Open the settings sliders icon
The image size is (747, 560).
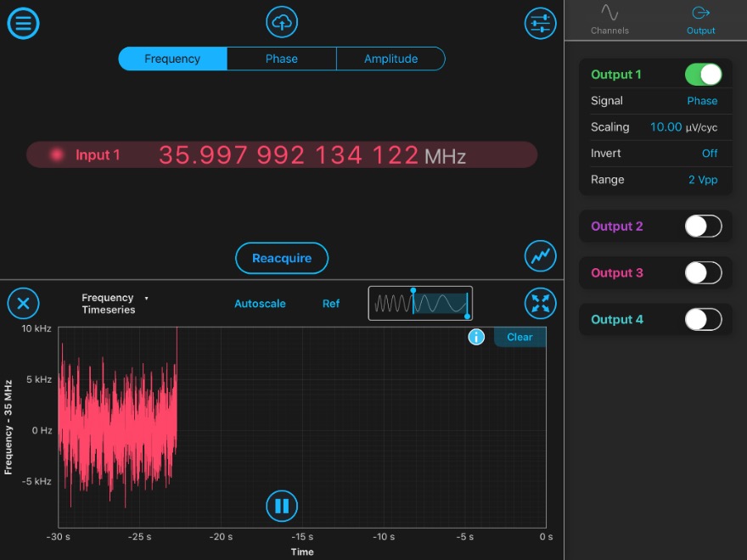coord(540,23)
